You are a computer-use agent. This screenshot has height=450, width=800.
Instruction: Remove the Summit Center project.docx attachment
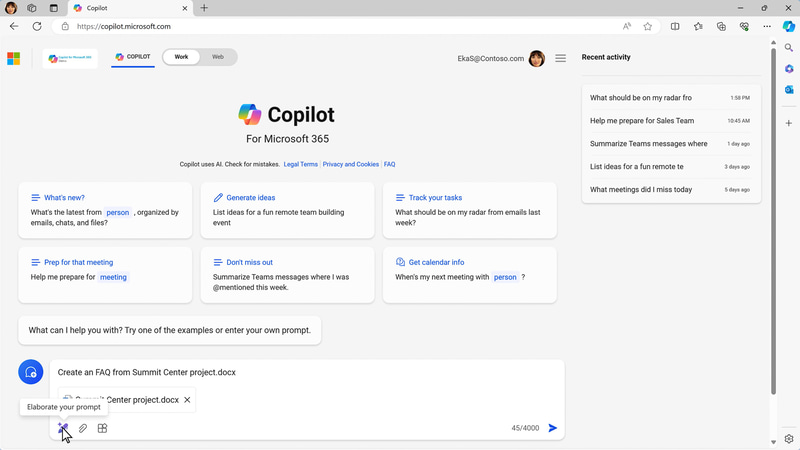coord(187,400)
